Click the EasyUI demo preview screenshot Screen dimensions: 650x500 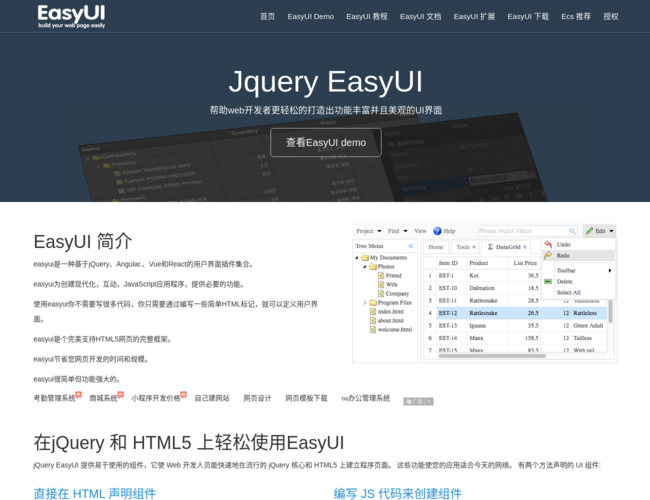pyautogui.click(x=485, y=294)
